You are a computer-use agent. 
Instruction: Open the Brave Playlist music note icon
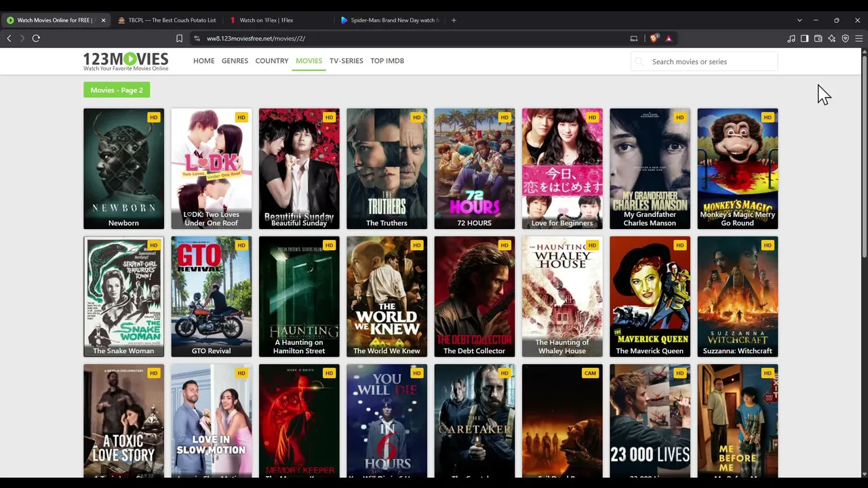[791, 39]
